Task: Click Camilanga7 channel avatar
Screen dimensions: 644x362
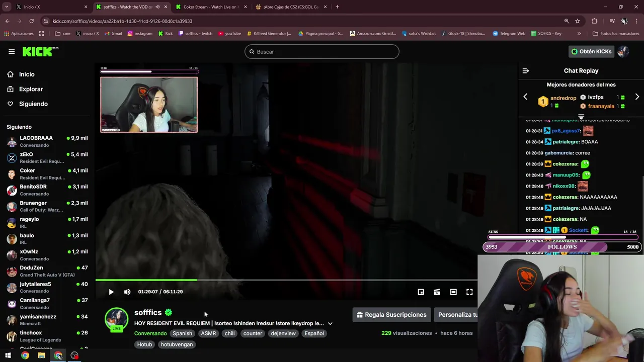Action: coord(12,304)
